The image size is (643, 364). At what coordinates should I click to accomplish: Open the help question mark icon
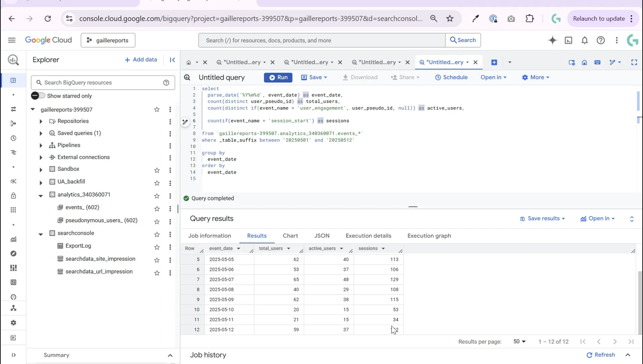coord(601,40)
